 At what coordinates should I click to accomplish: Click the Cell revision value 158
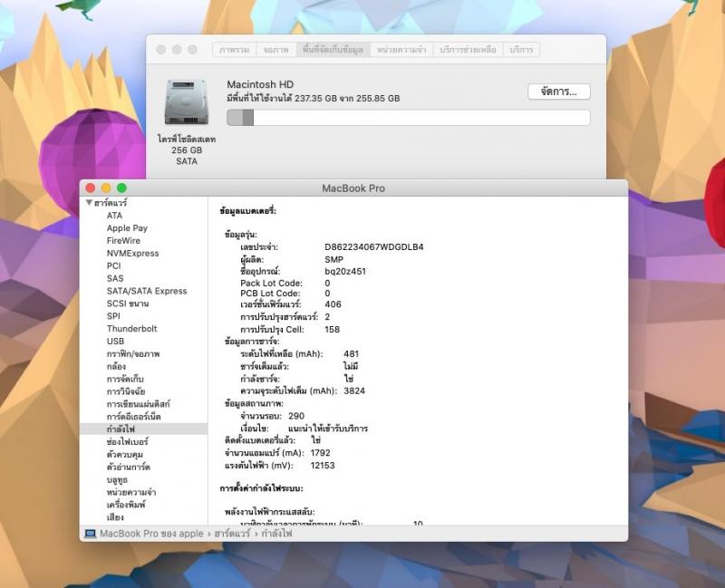tap(332, 329)
